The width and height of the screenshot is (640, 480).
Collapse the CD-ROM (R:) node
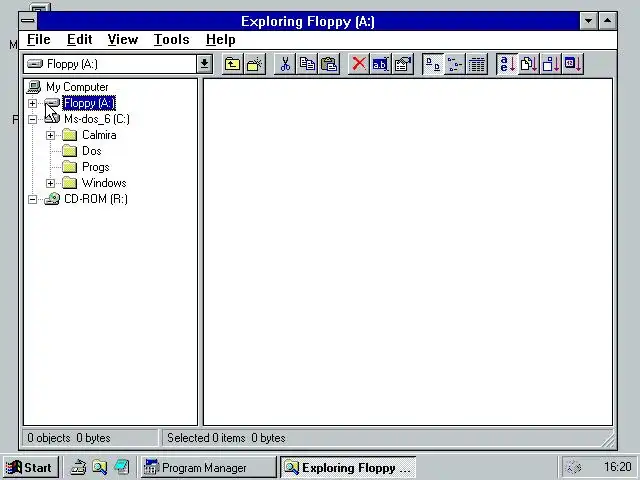click(x=32, y=199)
